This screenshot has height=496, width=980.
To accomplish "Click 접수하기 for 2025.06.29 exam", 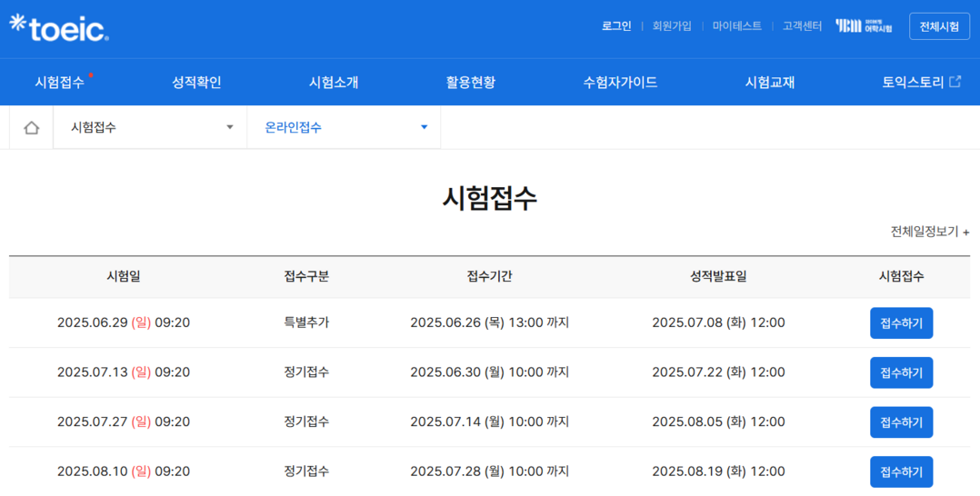I will point(901,323).
